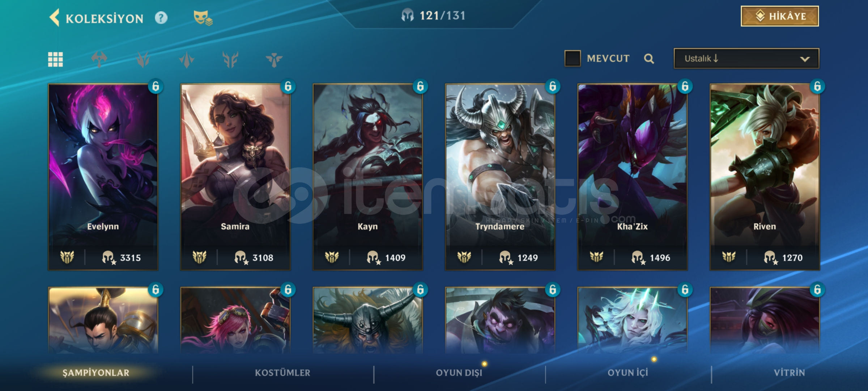This screenshot has height=391, width=868.
Task: Open the help question mark icon
Action: pos(161,18)
